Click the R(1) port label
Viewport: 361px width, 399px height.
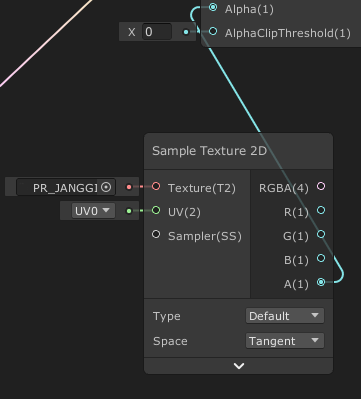[x=296, y=212]
